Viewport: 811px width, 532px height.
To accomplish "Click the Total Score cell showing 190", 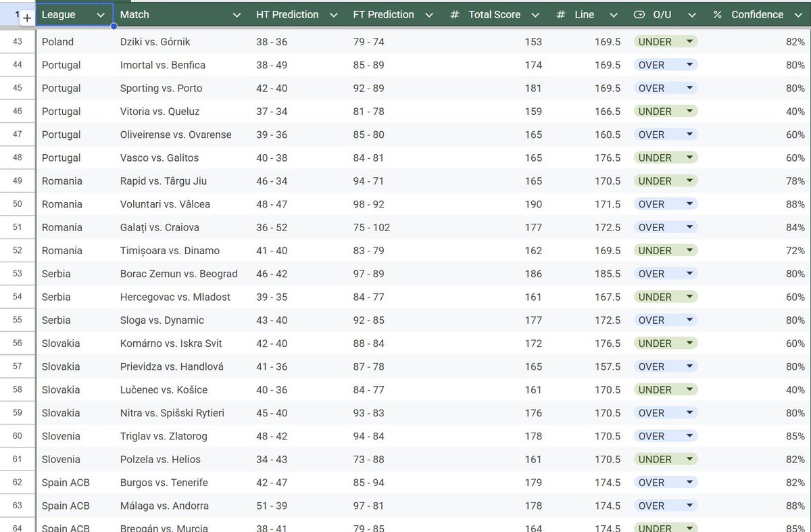I will click(496, 204).
